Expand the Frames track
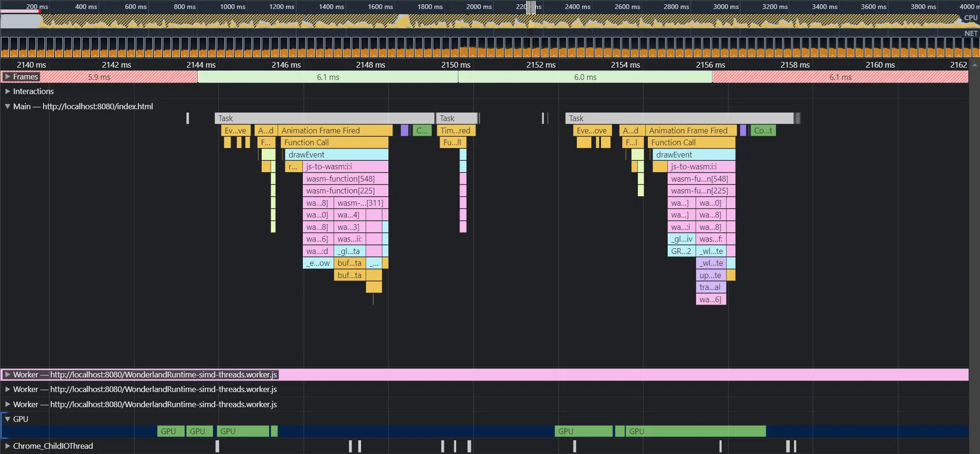The width and height of the screenshot is (980, 454). (8, 77)
